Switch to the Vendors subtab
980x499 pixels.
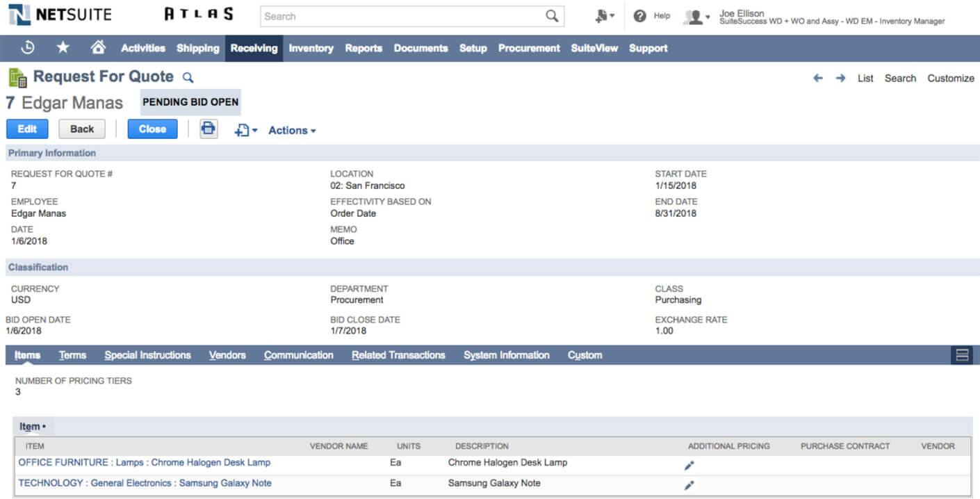point(227,355)
